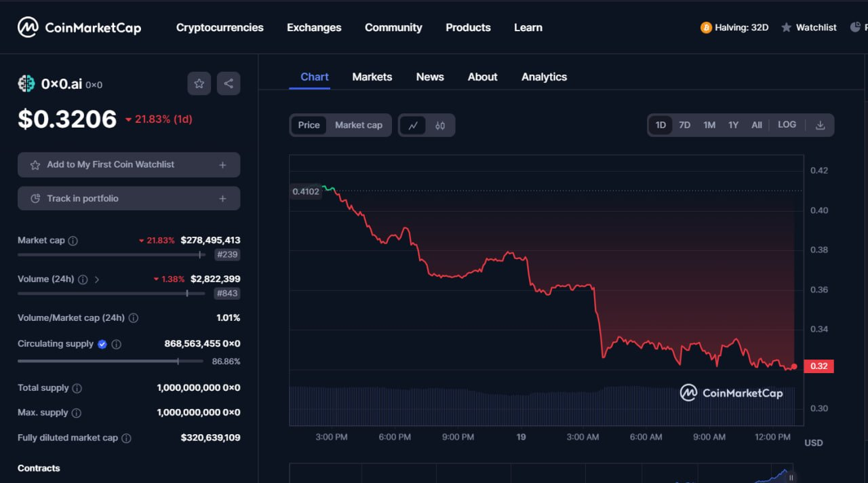Switch chart view to Market cap
The height and width of the screenshot is (483, 868).
click(358, 125)
